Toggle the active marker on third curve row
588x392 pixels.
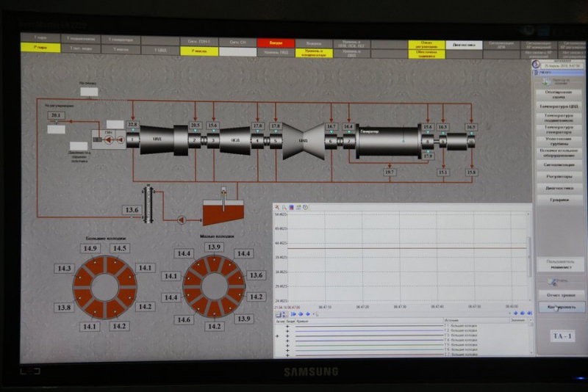278,335
